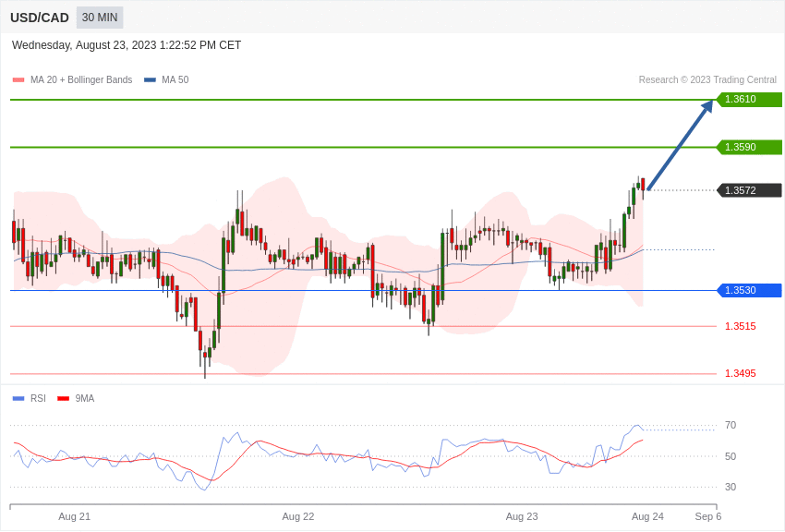Click the 9MA red legend swatch

(x=64, y=398)
